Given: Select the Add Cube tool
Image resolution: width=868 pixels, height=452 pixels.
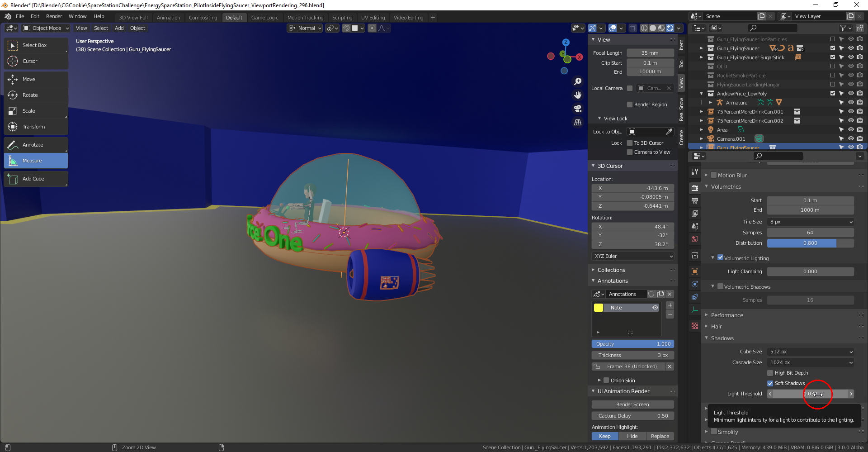Looking at the screenshot, I should (x=36, y=179).
